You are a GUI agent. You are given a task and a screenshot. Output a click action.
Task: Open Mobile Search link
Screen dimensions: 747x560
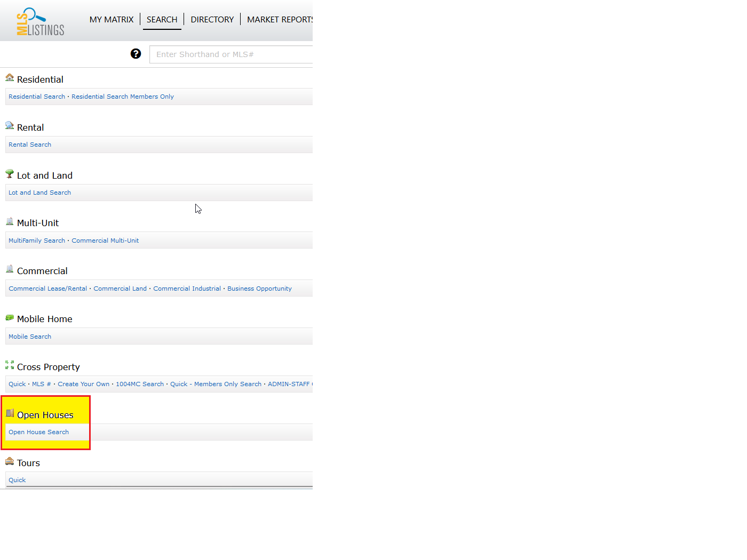click(30, 337)
